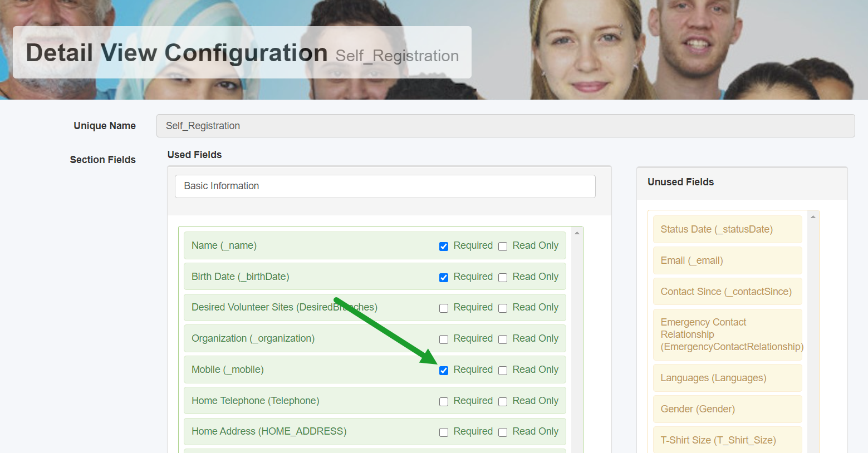
Task: Check Read Only for Home Address
Action: coord(503,432)
